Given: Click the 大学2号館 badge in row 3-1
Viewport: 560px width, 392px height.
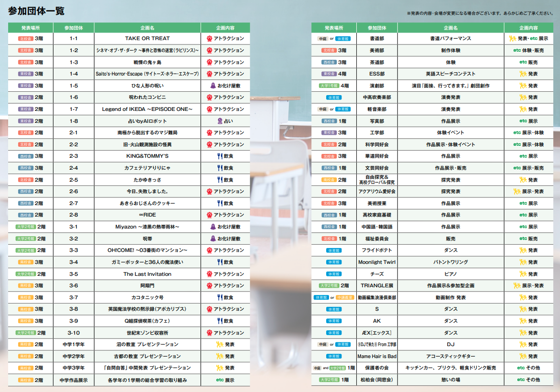Looking at the screenshot, I should pyautogui.click(x=26, y=227).
